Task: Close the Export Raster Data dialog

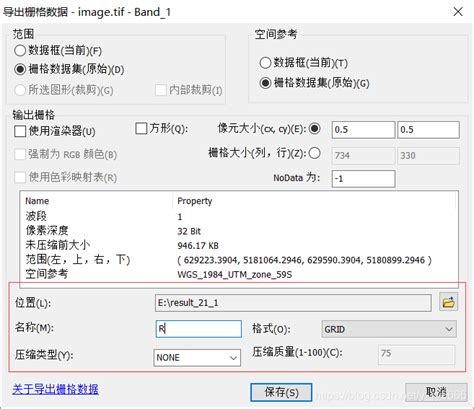Action: pos(458,12)
